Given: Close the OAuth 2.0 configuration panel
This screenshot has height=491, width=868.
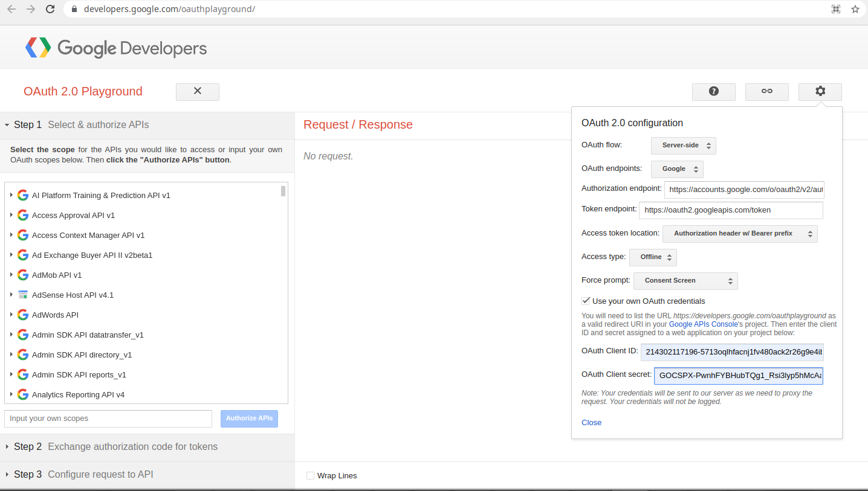Looking at the screenshot, I should (591, 422).
